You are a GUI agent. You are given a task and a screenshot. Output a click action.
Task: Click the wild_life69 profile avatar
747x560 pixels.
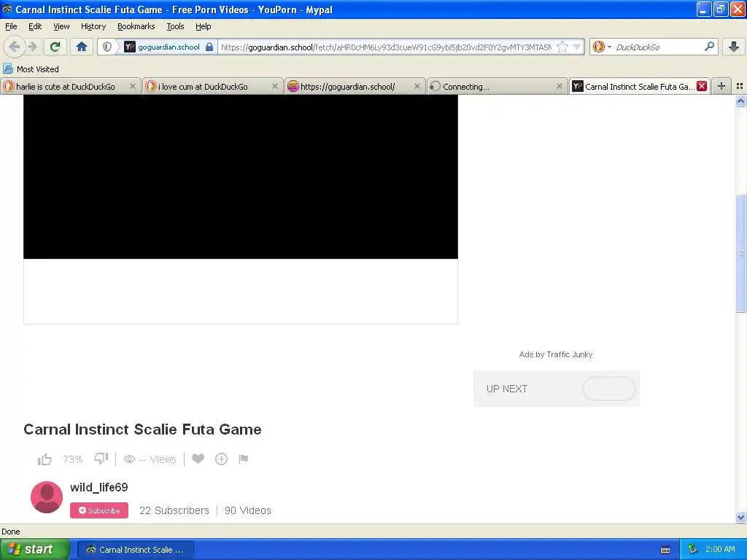47,497
